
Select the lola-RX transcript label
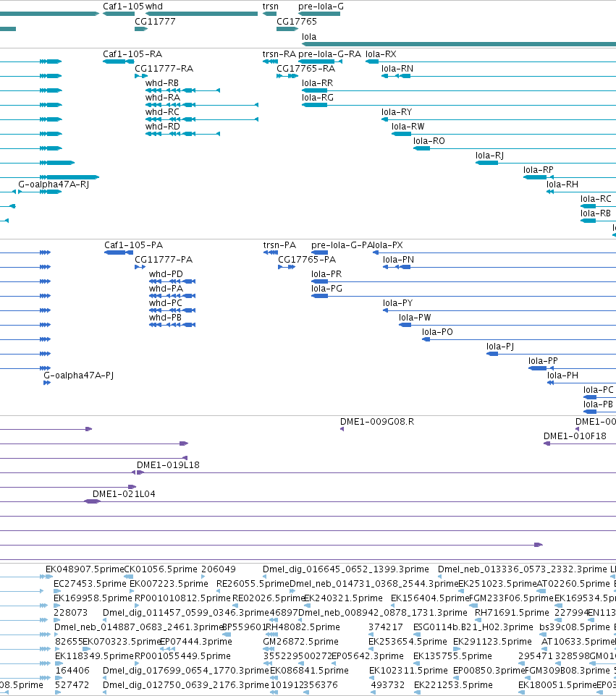coord(381,54)
